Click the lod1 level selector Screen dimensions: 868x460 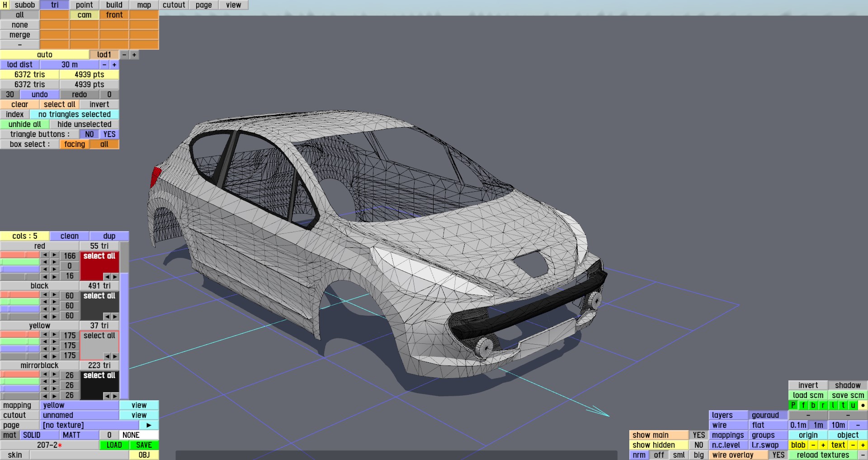tap(104, 55)
